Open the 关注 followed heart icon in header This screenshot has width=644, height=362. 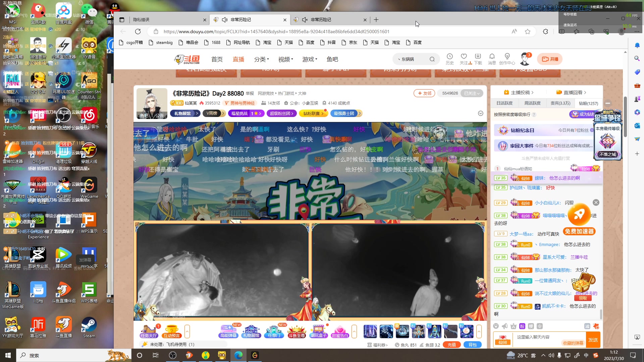[464, 59]
